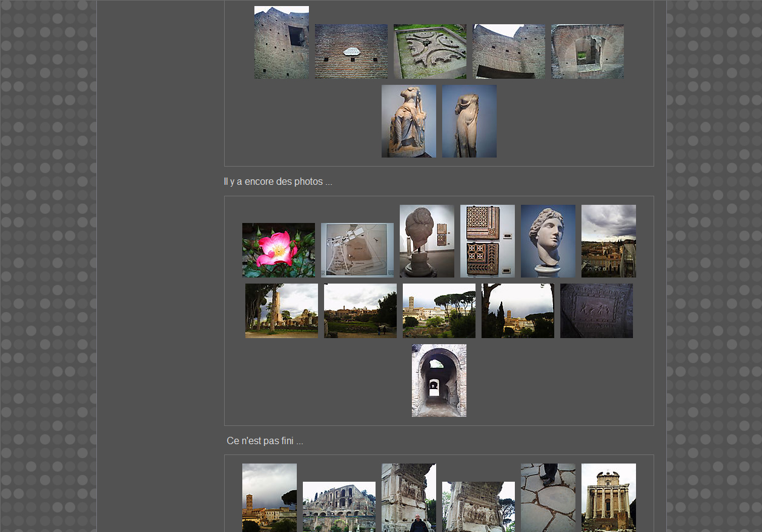View the arched tunnel passage photo

439,381
